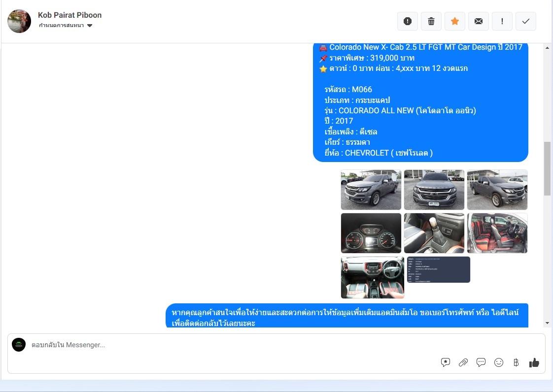Open dashboard and steering wheel photo
This screenshot has width=553, height=392.
pyautogui.click(x=373, y=277)
